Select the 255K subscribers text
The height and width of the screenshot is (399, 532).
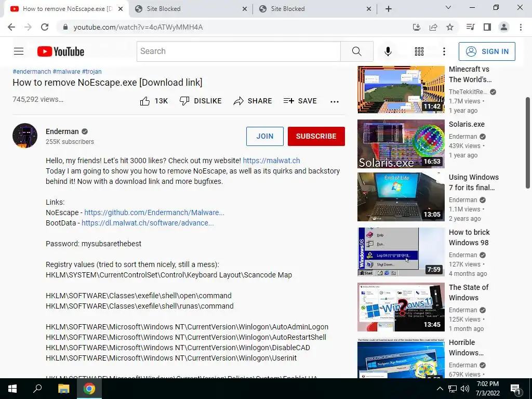70,142
